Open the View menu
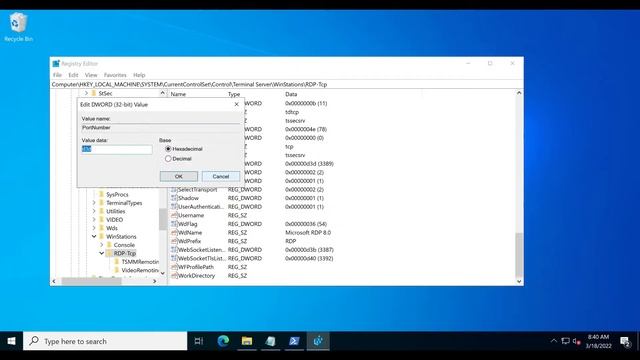Screen dimensions: 640x360 [x=91, y=75]
